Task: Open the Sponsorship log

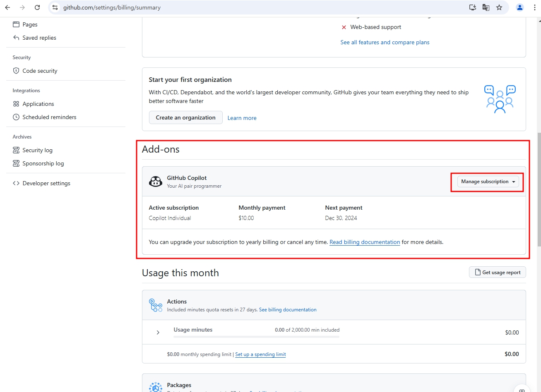Action: [x=43, y=163]
